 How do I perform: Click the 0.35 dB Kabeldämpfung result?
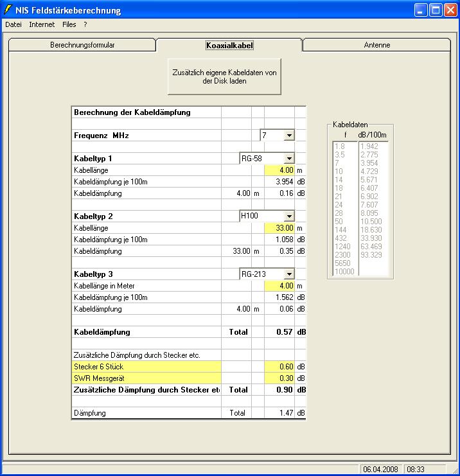[279, 251]
